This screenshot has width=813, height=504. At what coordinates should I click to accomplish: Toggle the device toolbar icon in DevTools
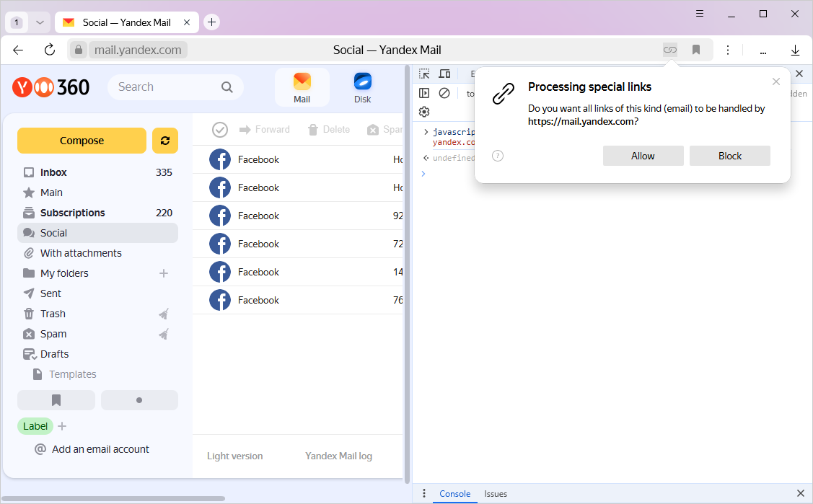pos(444,74)
